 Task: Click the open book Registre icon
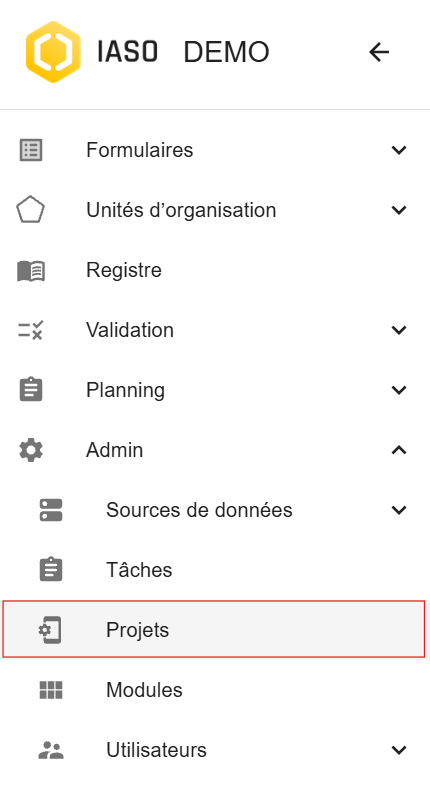click(x=31, y=271)
